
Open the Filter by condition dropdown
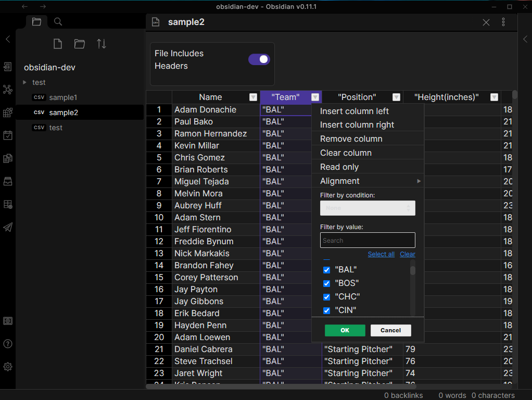point(368,208)
